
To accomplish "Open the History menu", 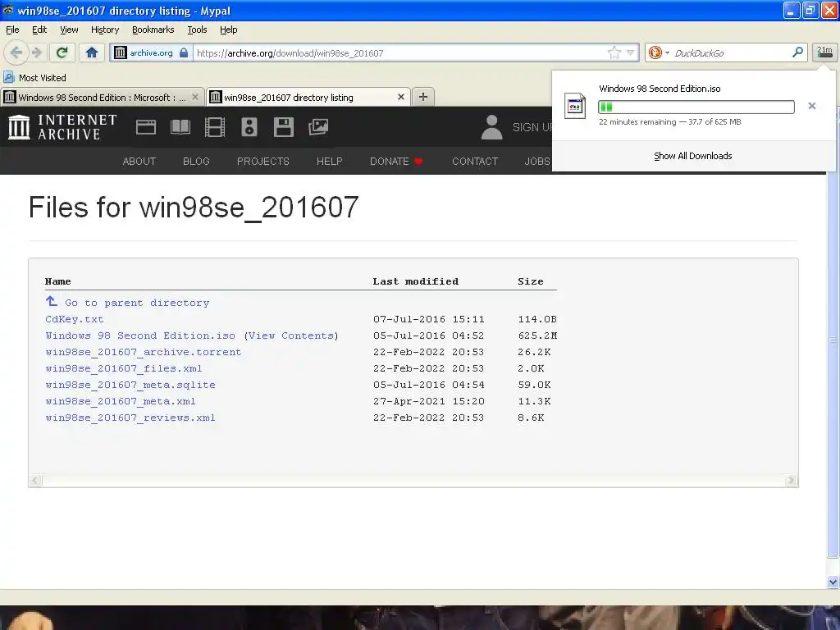I will tap(105, 30).
